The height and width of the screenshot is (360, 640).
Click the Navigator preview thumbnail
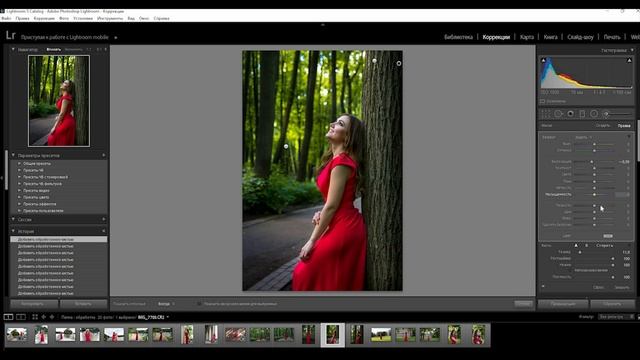59,101
